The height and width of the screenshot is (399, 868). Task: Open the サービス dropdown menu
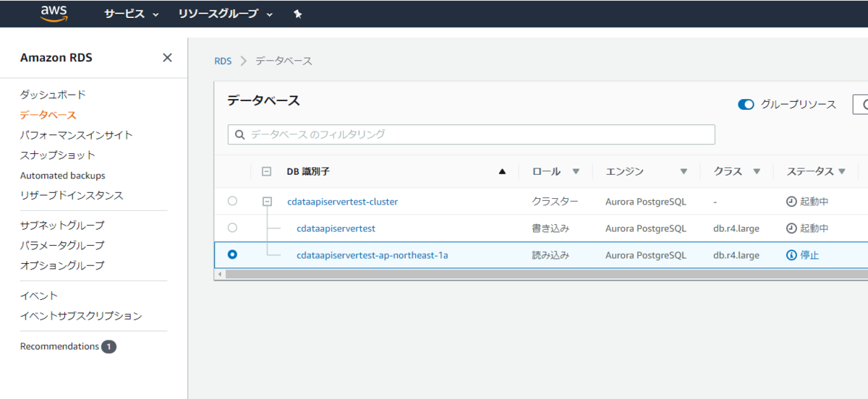coord(132,14)
